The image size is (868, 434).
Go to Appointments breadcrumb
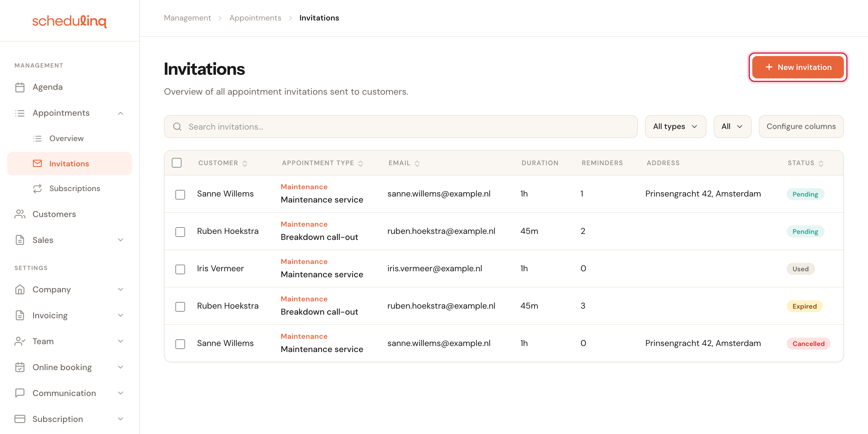pyautogui.click(x=255, y=18)
